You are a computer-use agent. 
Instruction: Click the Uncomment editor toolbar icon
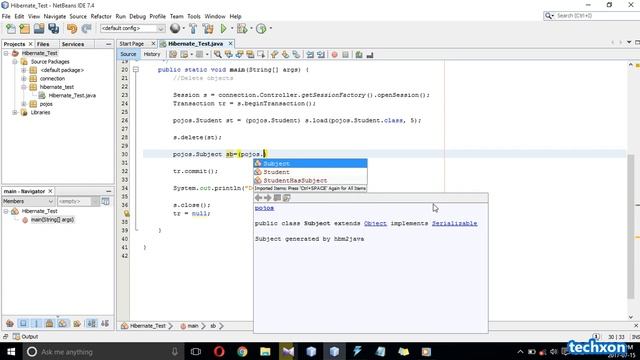[x=370, y=54]
